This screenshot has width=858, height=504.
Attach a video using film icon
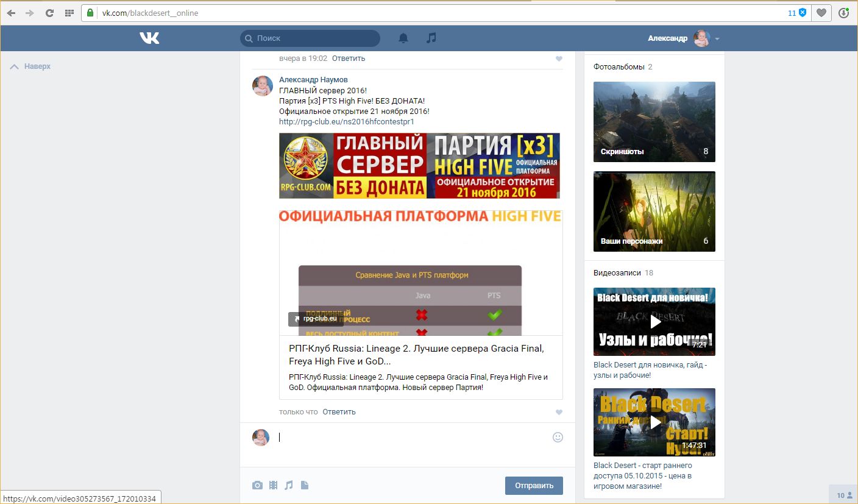click(273, 485)
